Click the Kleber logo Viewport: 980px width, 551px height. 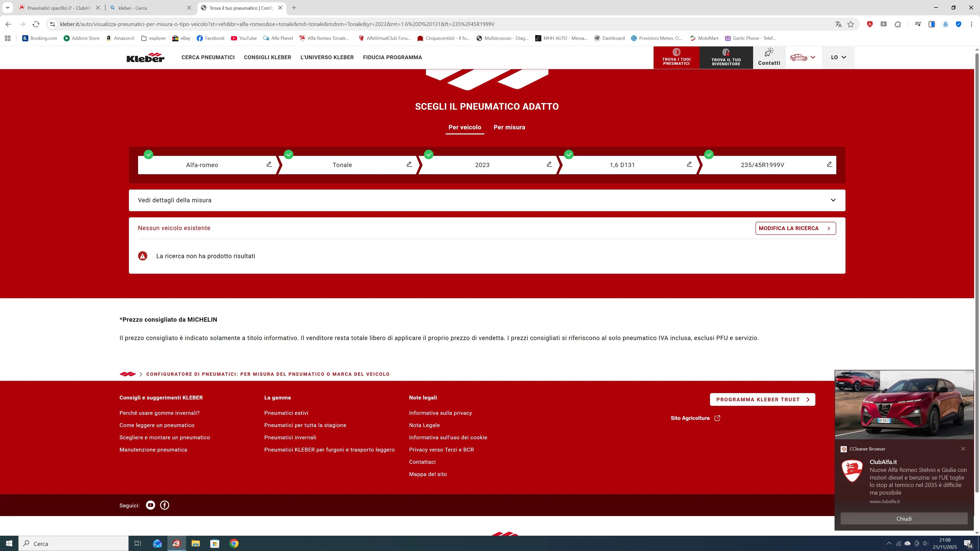pyautogui.click(x=145, y=57)
